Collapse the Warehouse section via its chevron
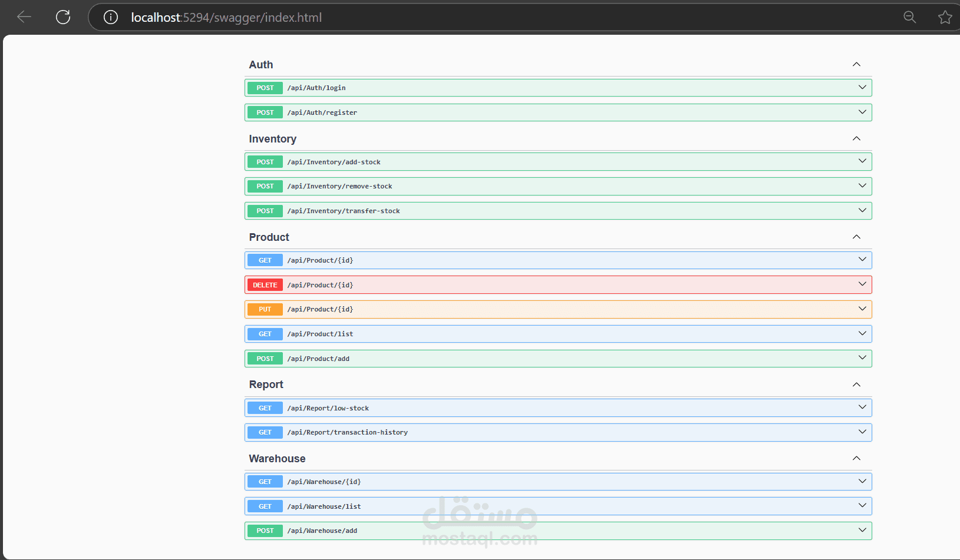This screenshot has height=560, width=960. click(x=856, y=458)
